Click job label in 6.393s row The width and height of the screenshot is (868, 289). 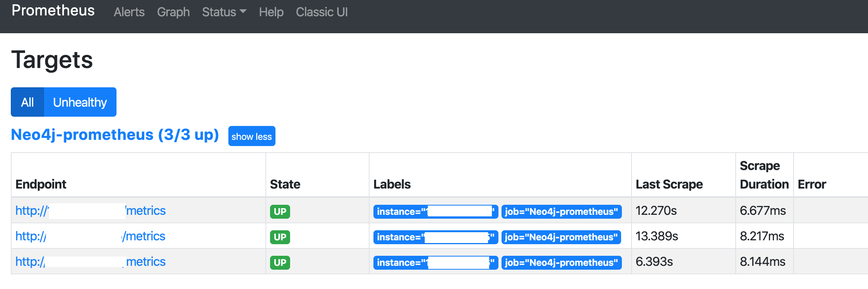coord(561,262)
